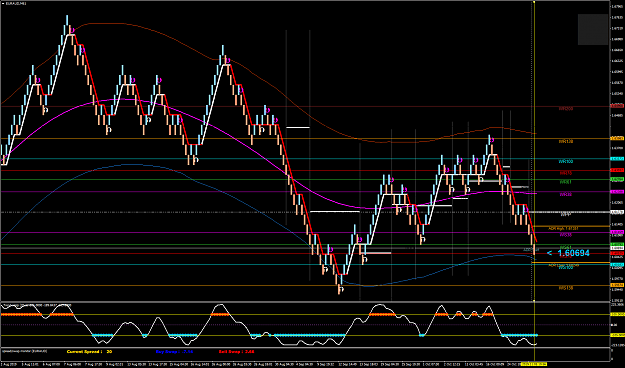Click the ADR High level label
This screenshot has width=625, height=368.
[564, 229]
